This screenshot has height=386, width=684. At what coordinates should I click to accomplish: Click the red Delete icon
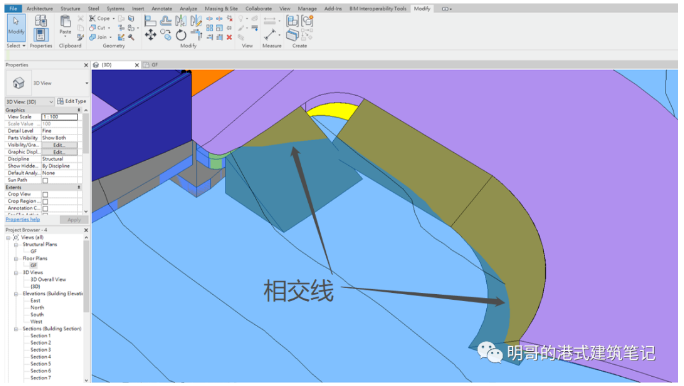[x=229, y=38]
